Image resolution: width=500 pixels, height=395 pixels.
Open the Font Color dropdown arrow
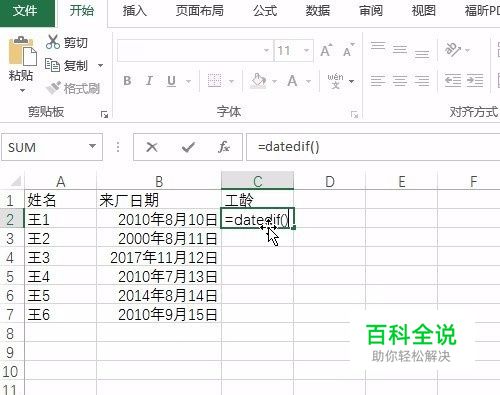point(308,81)
